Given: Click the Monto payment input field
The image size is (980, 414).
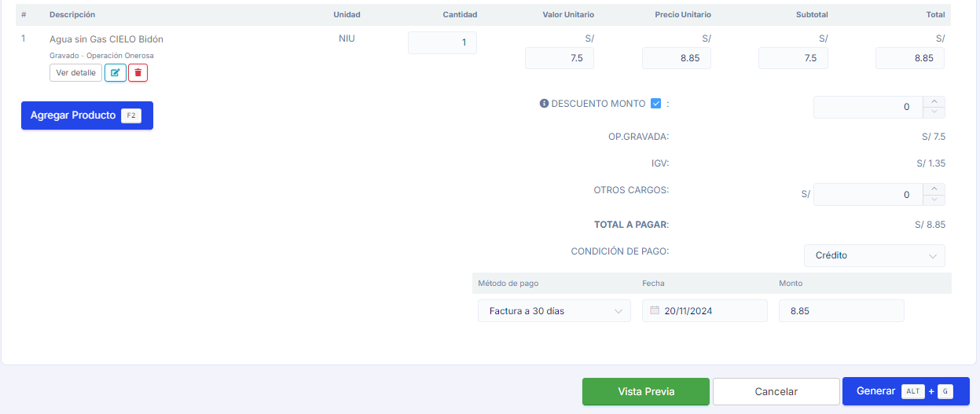Looking at the screenshot, I should tap(841, 311).
